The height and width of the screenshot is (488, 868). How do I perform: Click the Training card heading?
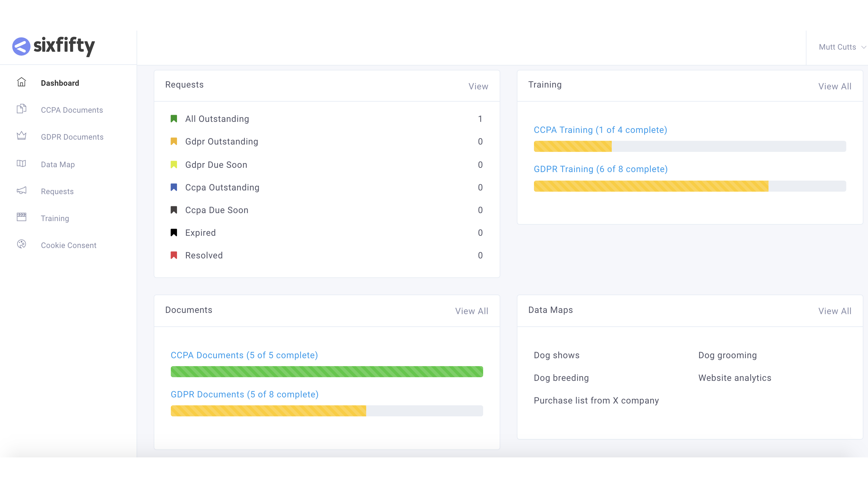point(545,84)
